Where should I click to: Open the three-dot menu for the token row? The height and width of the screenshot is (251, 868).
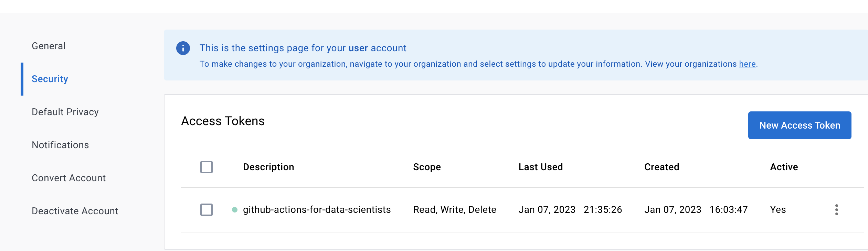point(836,210)
